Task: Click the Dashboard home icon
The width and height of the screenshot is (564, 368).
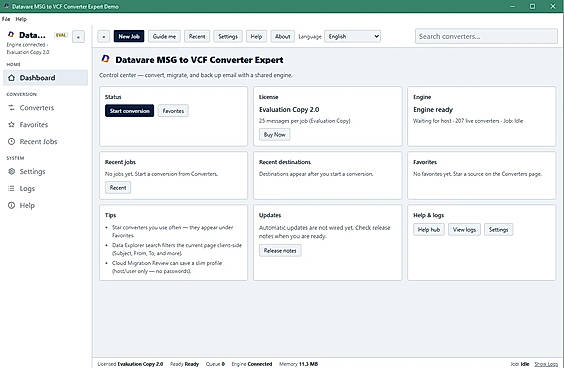Action: click(x=12, y=78)
